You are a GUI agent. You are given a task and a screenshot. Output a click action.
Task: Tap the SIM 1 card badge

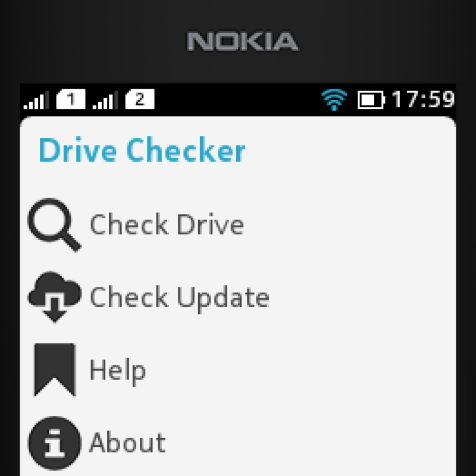coord(71,99)
